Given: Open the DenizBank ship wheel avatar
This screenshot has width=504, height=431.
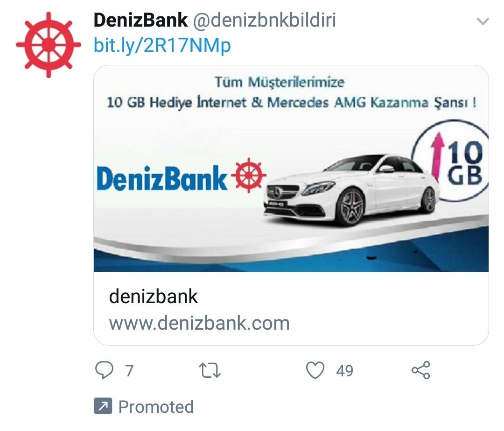Looking at the screenshot, I should pos(49,45).
